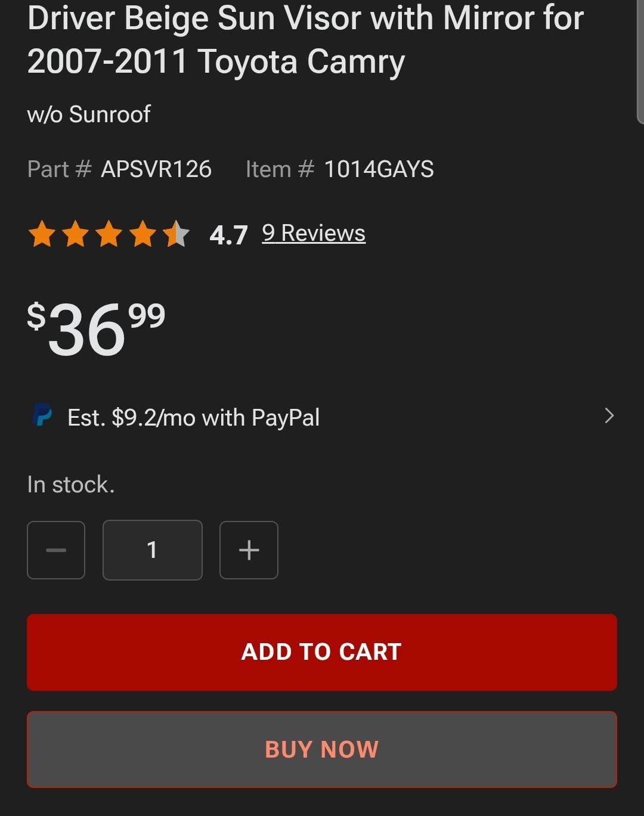Click the third orange rating star
644x816 pixels.
pos(109,234)
